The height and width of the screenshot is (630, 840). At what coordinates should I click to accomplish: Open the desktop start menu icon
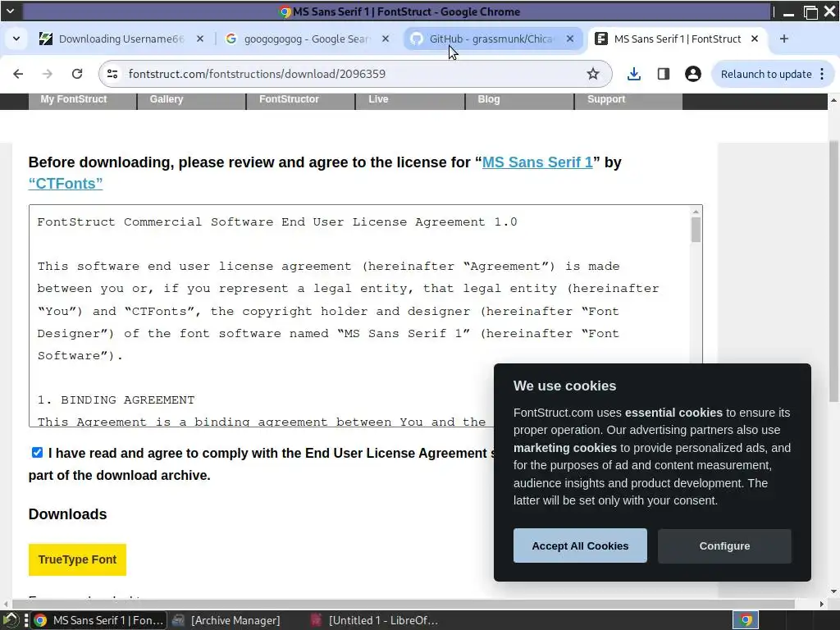(10, 620)
